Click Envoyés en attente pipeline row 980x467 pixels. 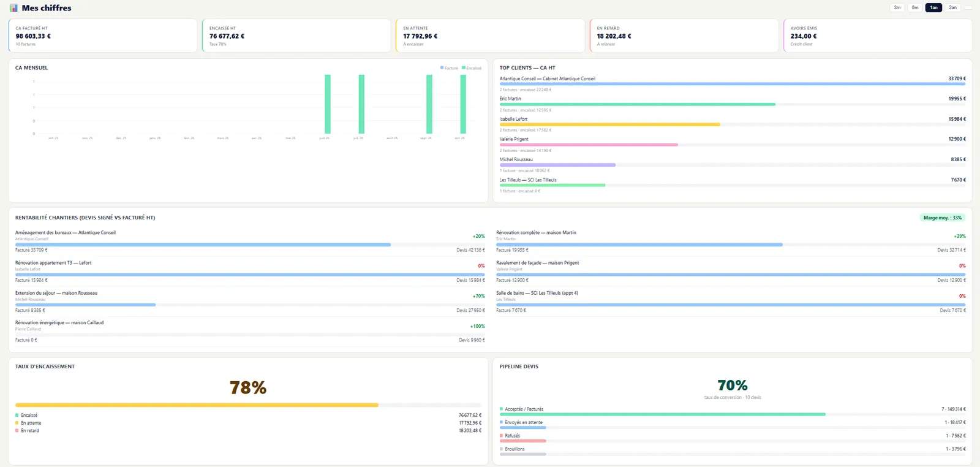[733, 425]
